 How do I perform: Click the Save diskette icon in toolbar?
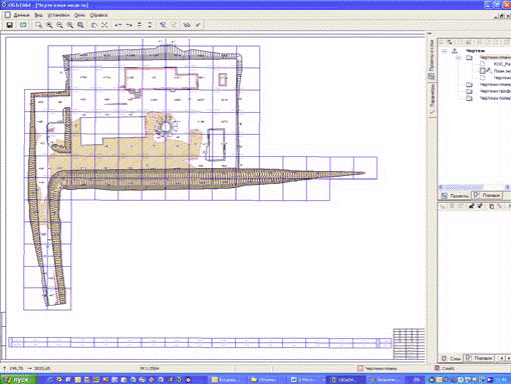[10, 25]
